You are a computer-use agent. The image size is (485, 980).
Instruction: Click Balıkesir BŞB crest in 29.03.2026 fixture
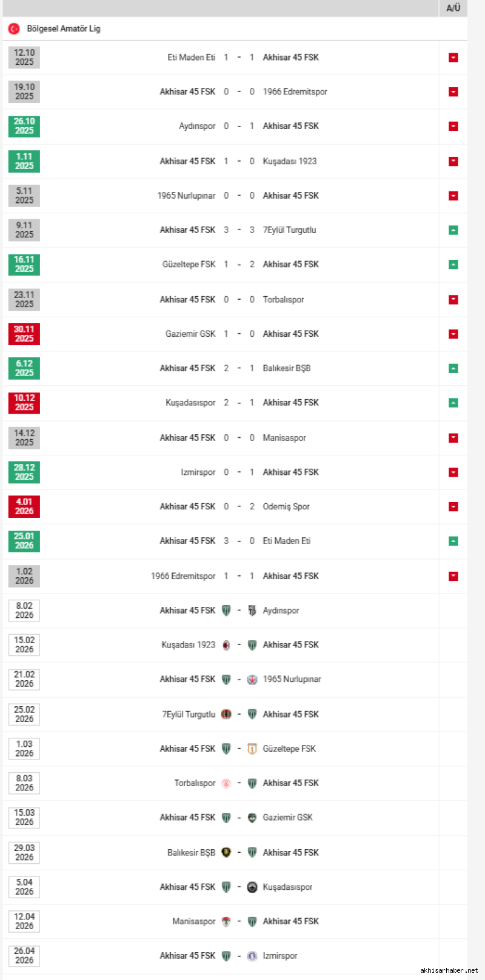(x=226, y=852)
